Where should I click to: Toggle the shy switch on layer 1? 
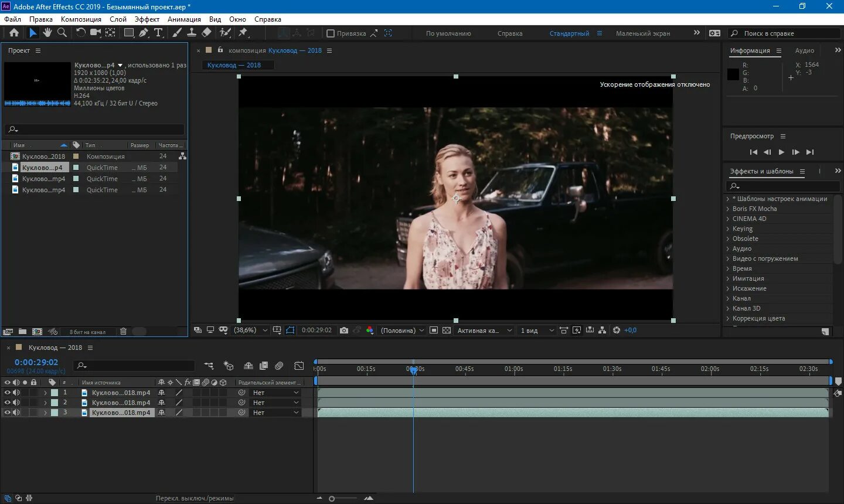point(161,393)
